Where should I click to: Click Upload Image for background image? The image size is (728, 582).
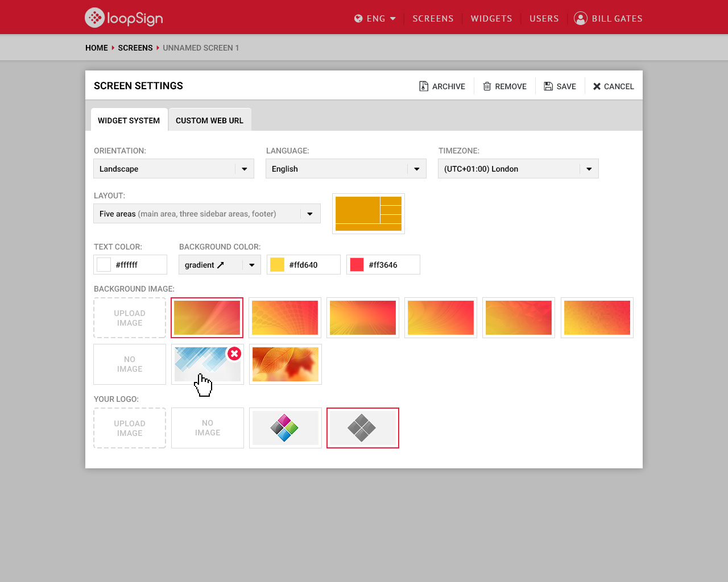pos(130,318)
